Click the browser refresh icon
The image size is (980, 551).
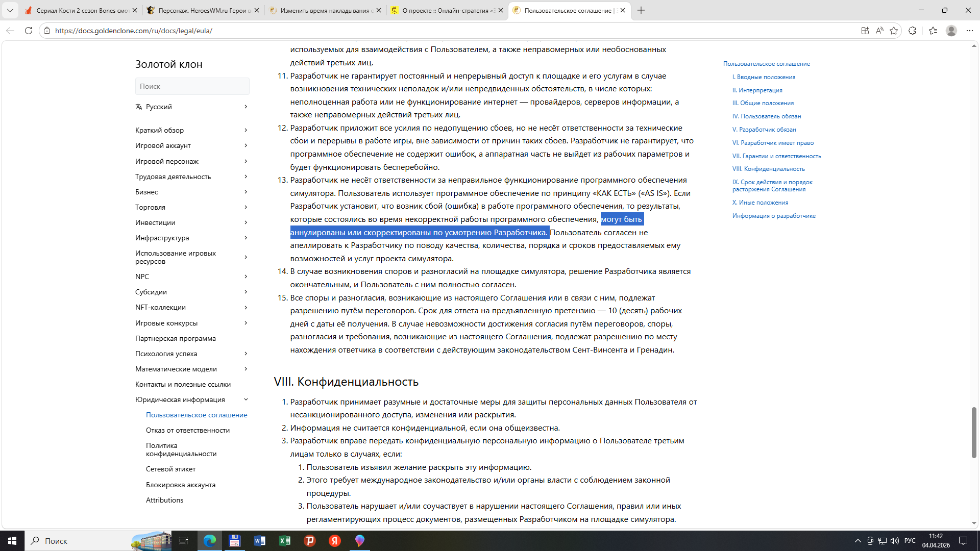(29, 31)
